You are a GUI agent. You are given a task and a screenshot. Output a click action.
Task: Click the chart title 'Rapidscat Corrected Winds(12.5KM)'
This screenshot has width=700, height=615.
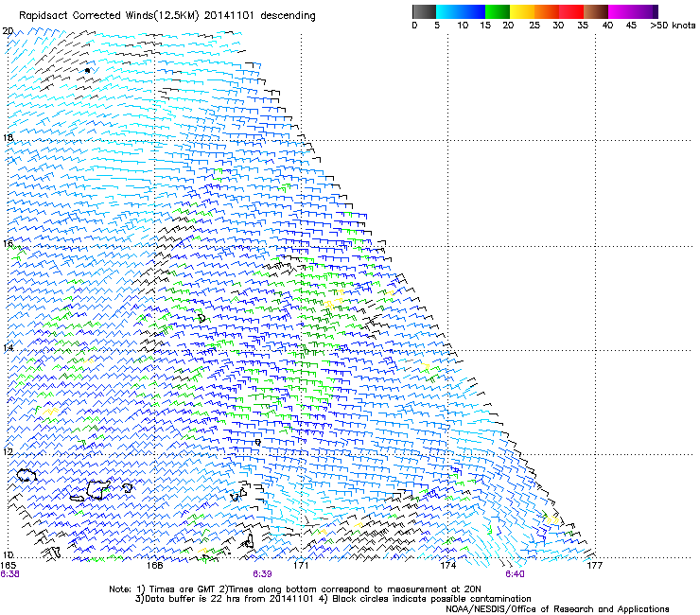point(109,16)
